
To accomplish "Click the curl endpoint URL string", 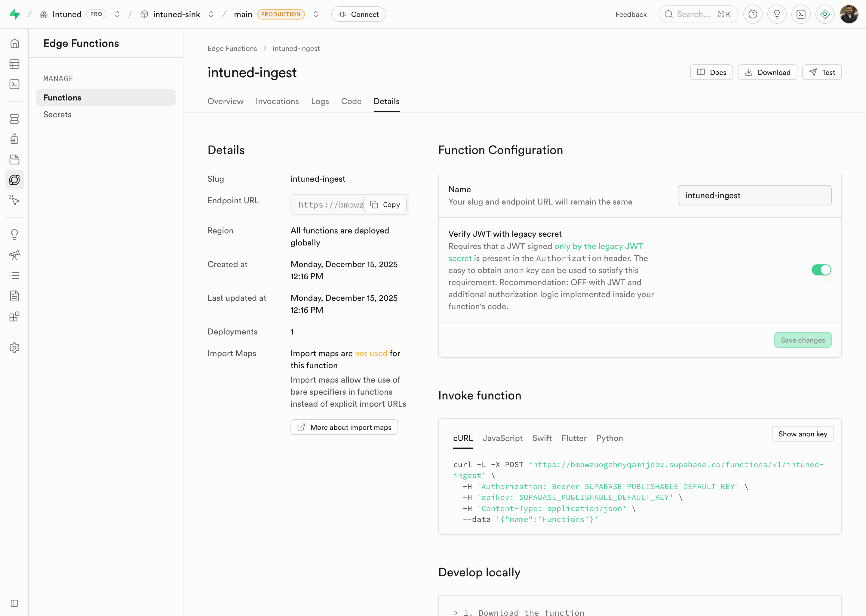I will [x=638, y=470].
